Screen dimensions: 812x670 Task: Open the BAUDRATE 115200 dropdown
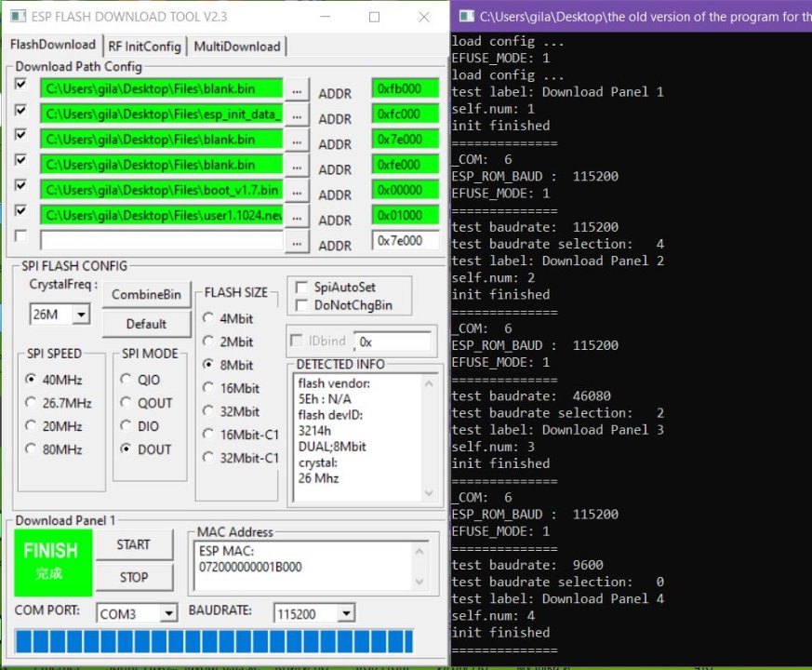pos(345,614)
